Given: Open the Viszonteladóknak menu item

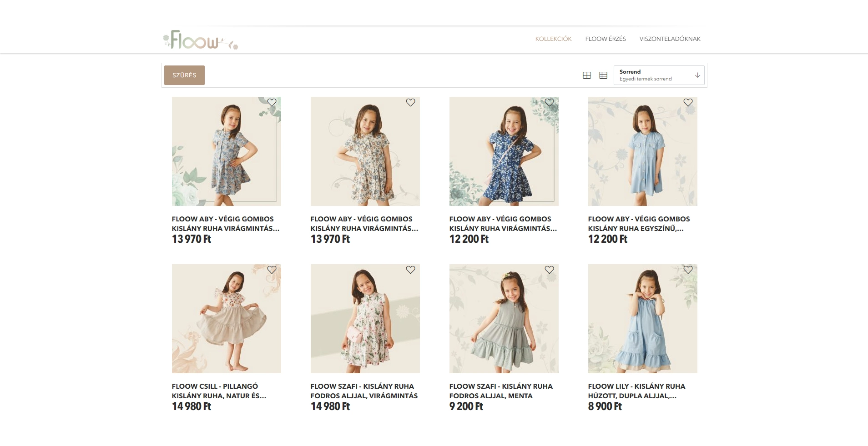Looking at the screenshot, I should [670, 39].
